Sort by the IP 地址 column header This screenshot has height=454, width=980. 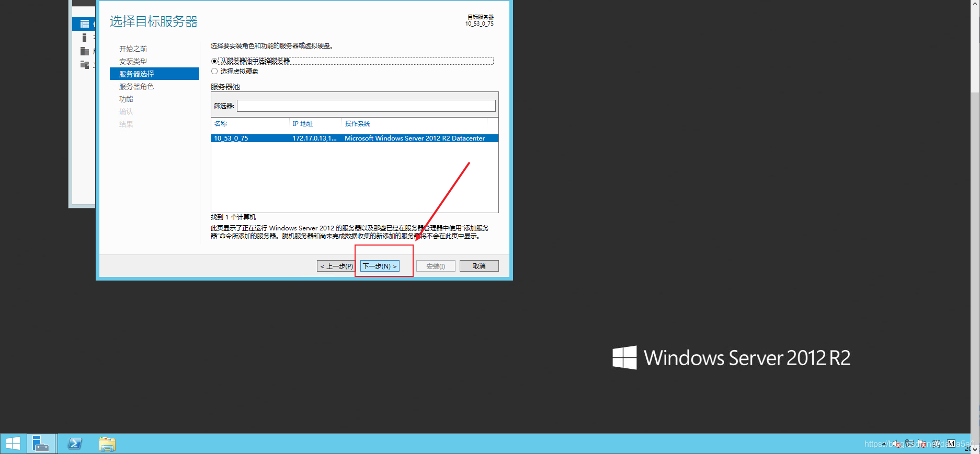tap(303, 124)
